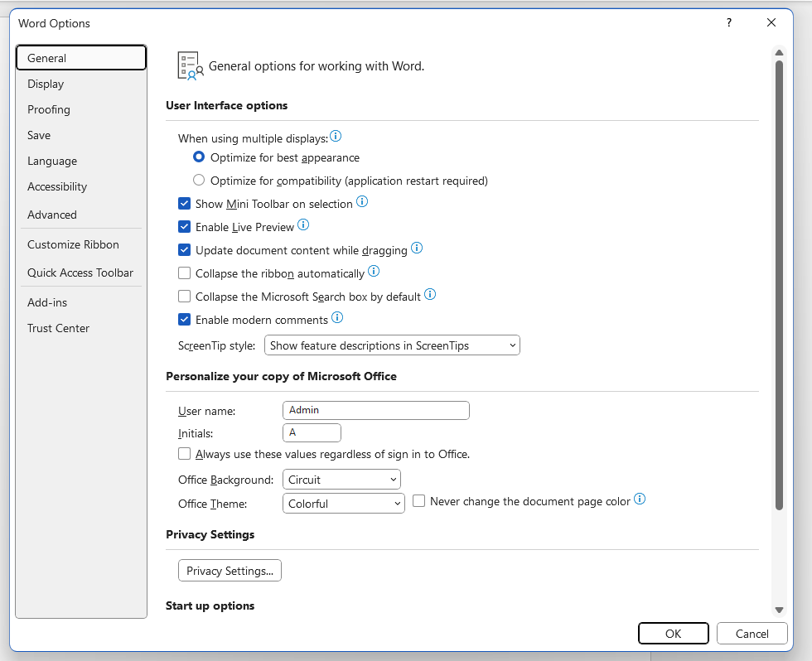The width and height of the screenshot is (812, 661).
Task: Select Optimize for compatibility radio button
Action: [x=199, y=180]
